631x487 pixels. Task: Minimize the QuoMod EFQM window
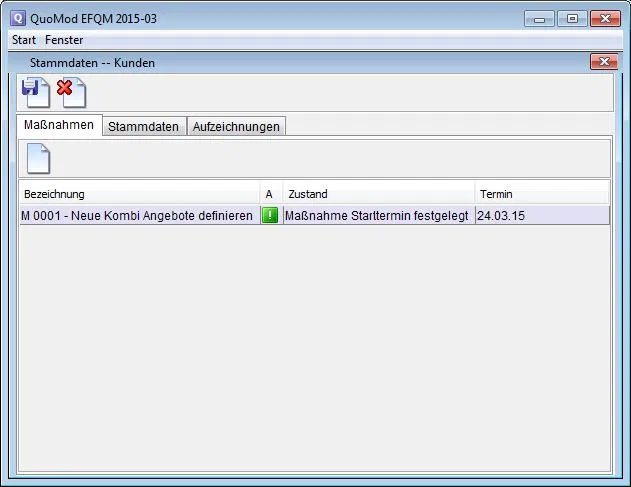[541, 19]
